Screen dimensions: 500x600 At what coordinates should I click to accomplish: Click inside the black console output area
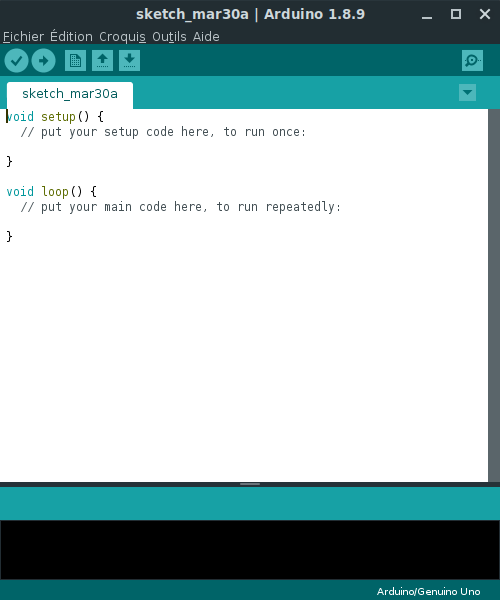[x=250, y=549]
